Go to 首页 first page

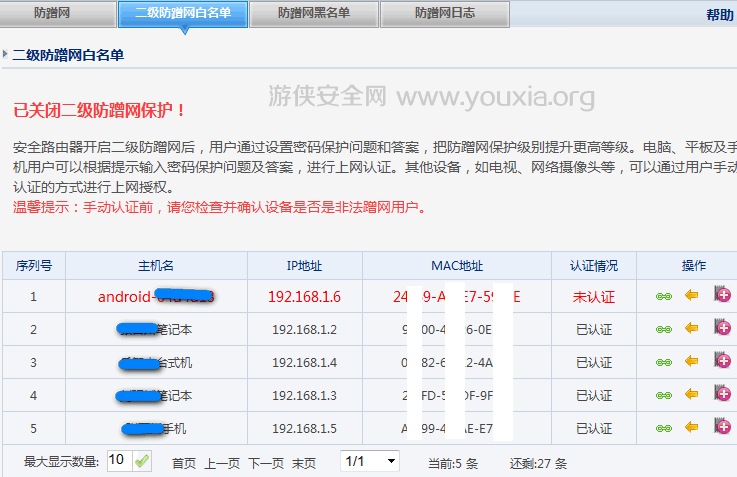pos(183,464)
